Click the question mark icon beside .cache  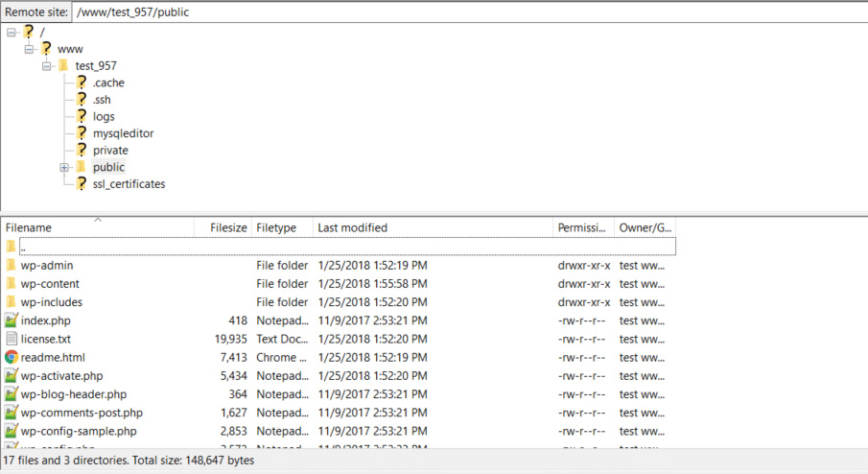click(82, 83)
